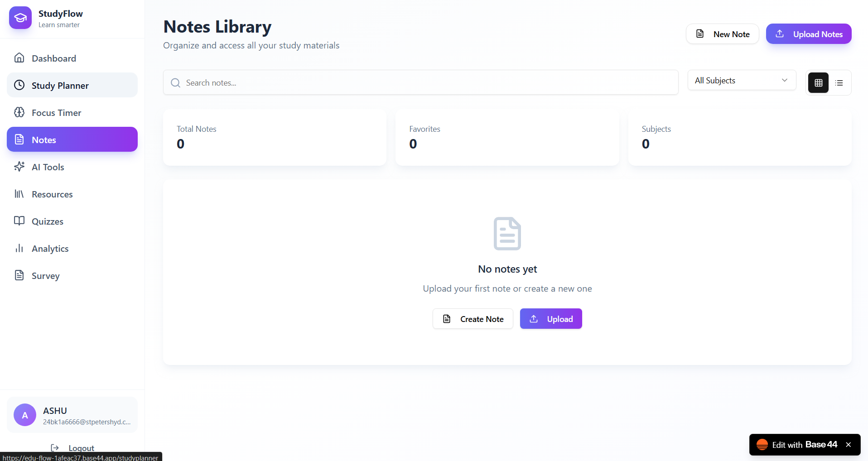The image size is (868, 461).
Task: Click the Dashboard home icon
Action: point(19,58)
